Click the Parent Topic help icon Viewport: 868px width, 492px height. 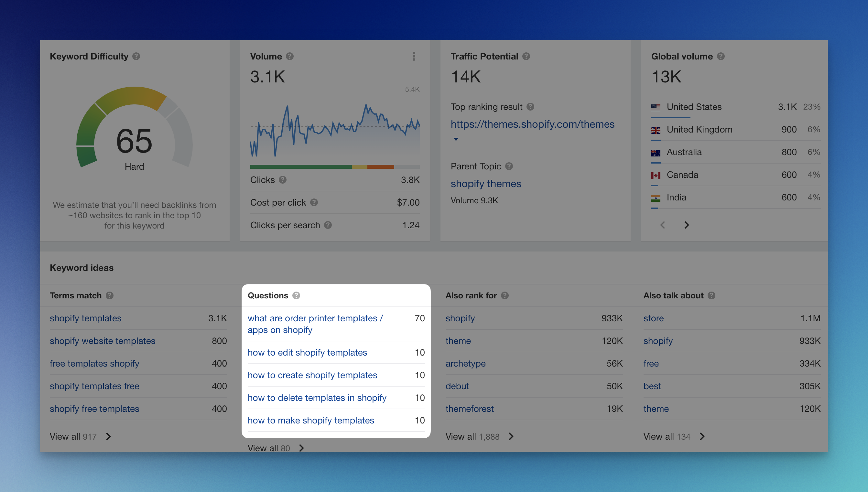pyautogui.click(x=509, y=166)
